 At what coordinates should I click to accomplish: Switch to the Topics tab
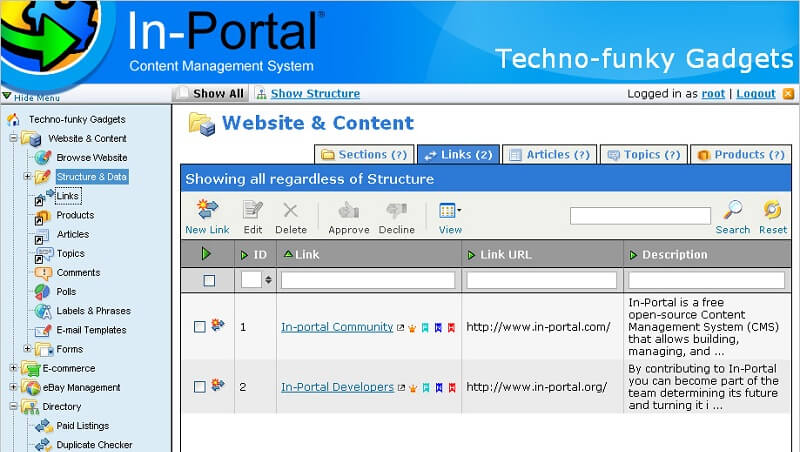[x=644, y=155]
